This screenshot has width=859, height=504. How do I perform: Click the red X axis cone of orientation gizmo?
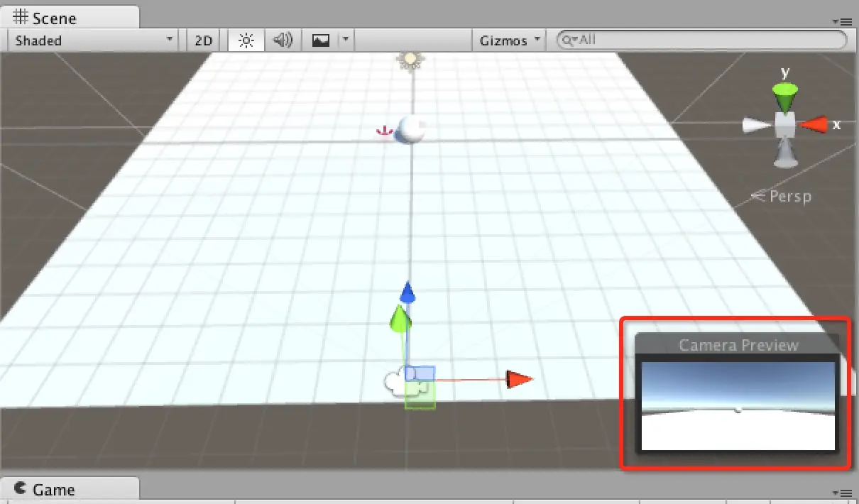pos(814,124)
